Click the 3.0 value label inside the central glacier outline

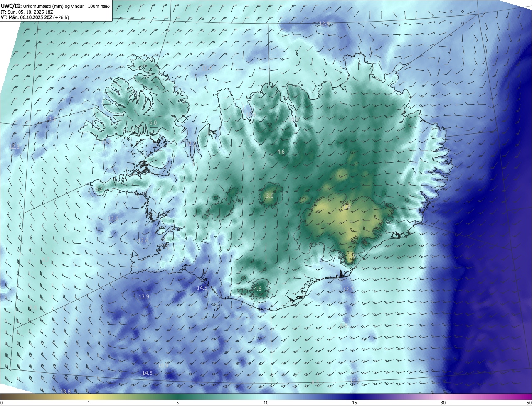pos(270,196)
